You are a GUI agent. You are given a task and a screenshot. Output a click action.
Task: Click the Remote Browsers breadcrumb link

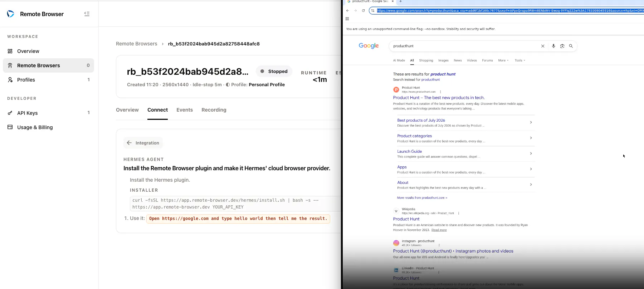pyautogui.click(x=136, y=44)
